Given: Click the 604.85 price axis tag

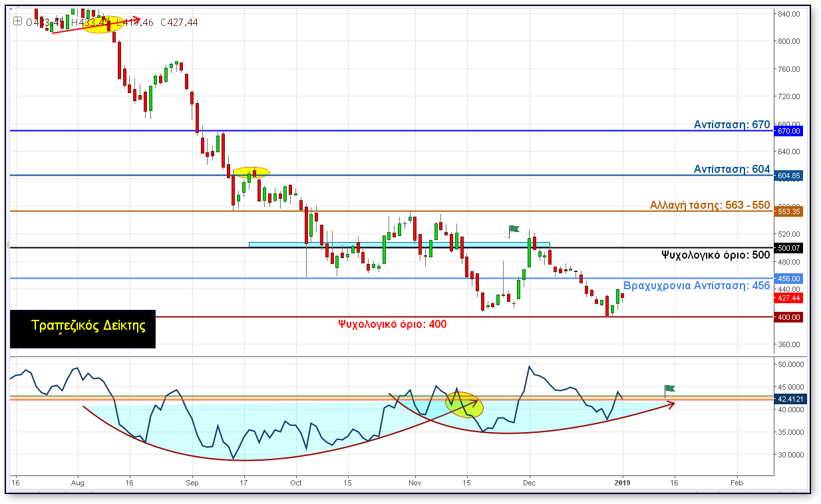Looking at the screenshot, I should 789,176.
